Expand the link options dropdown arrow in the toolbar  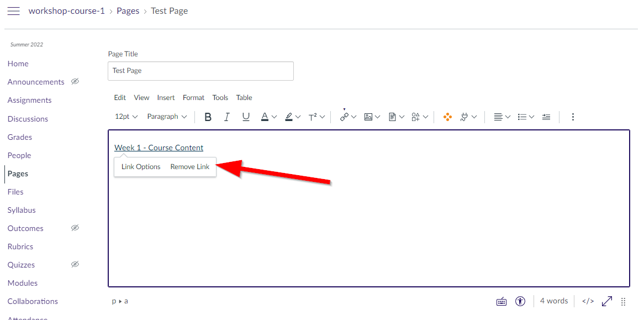click(x=353, y=117)
